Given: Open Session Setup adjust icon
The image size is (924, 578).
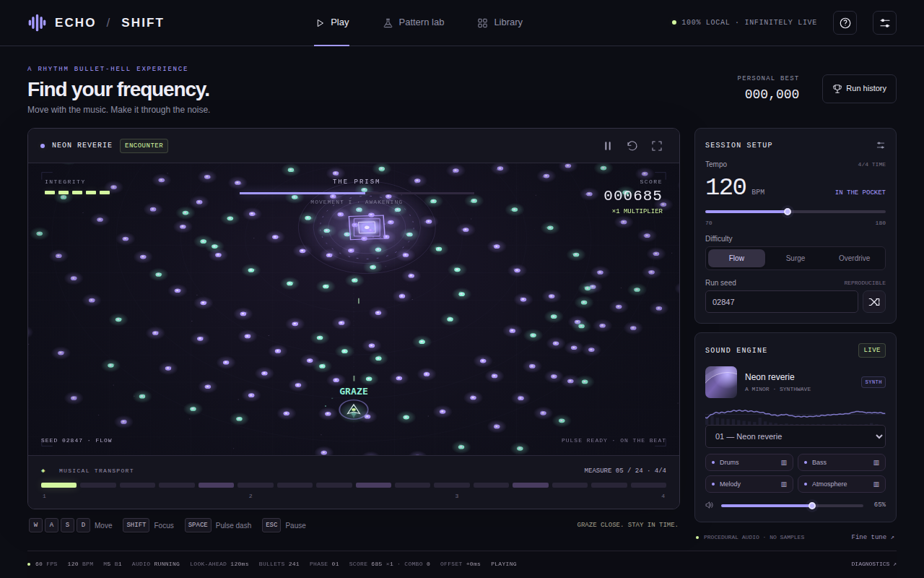Looking at the screenshot, I should [x=881, y=145].
